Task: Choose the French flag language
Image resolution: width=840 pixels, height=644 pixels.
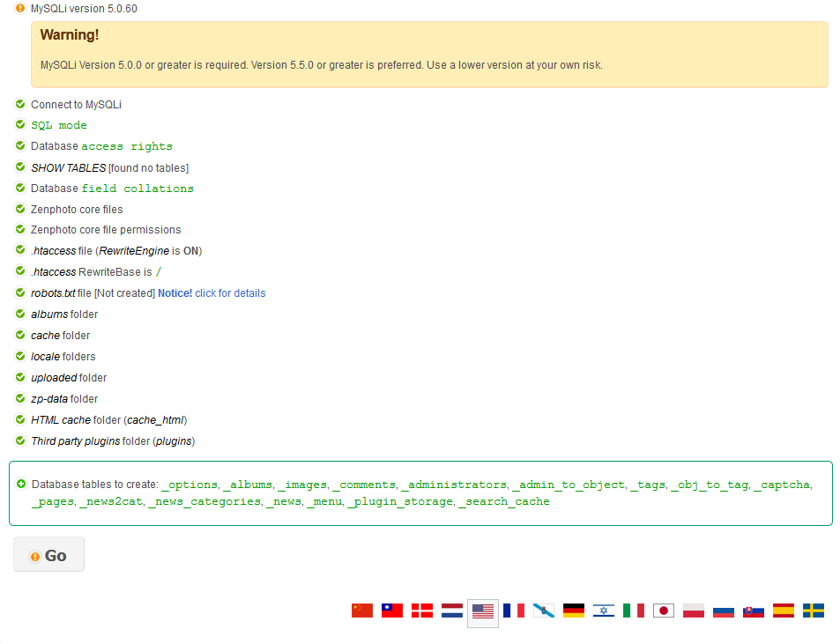Action: tap(514, 611)
